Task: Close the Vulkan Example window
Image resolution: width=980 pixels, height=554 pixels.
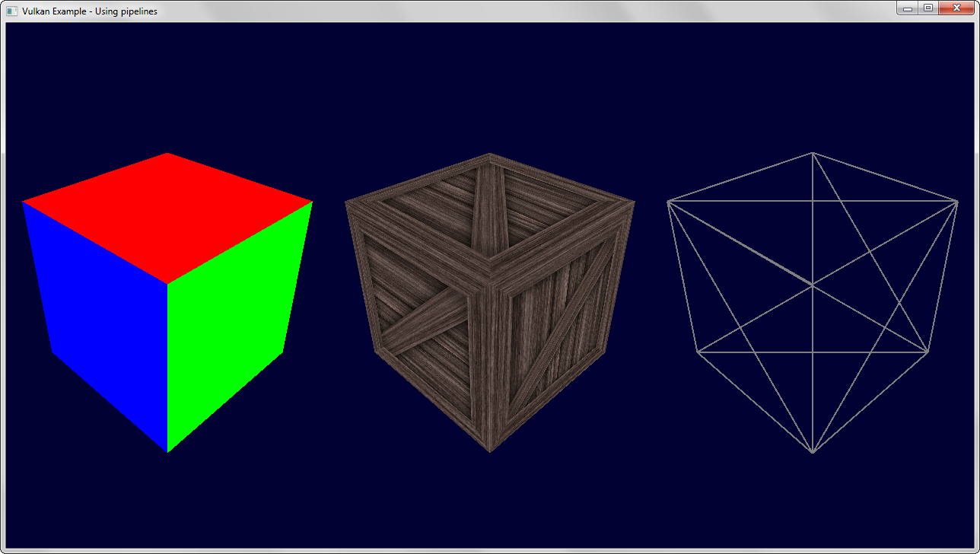Action: 956,8
